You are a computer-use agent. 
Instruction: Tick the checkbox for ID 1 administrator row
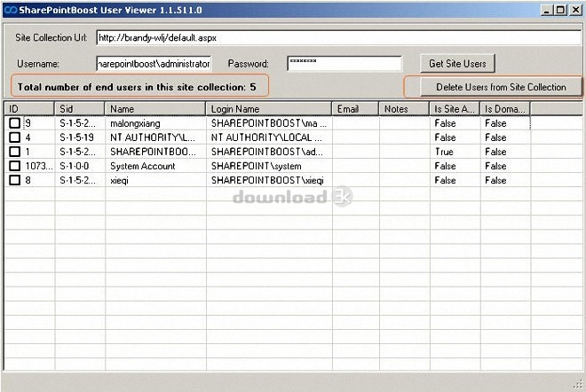tap(14, 152)
